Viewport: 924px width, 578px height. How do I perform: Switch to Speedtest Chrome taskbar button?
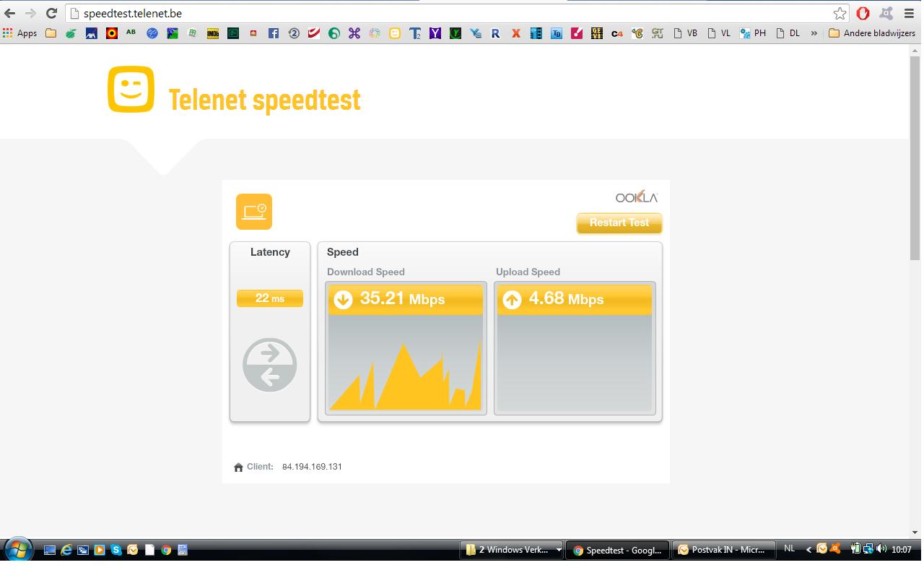618,550
